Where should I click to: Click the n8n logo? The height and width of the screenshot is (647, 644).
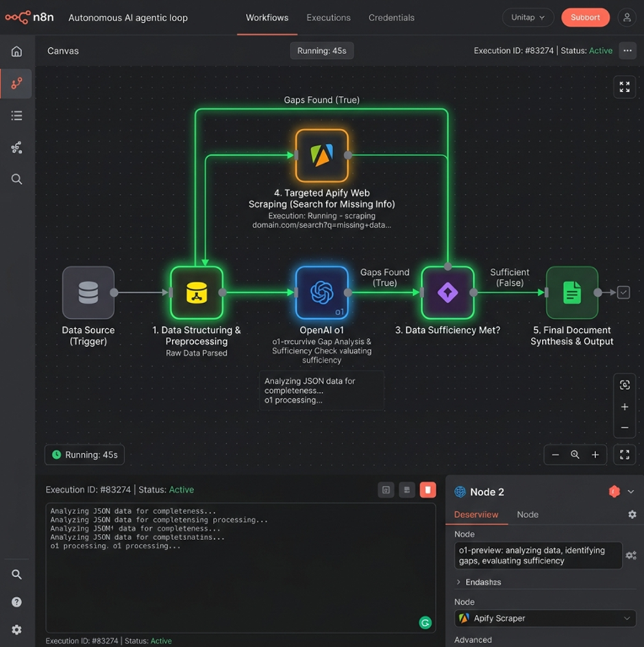(x=29, y=17)
